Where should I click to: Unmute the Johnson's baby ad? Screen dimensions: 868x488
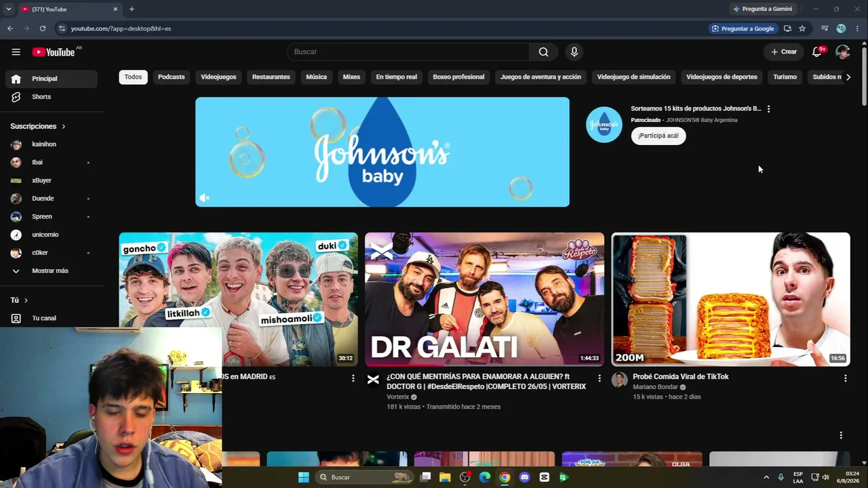[204, 198]
